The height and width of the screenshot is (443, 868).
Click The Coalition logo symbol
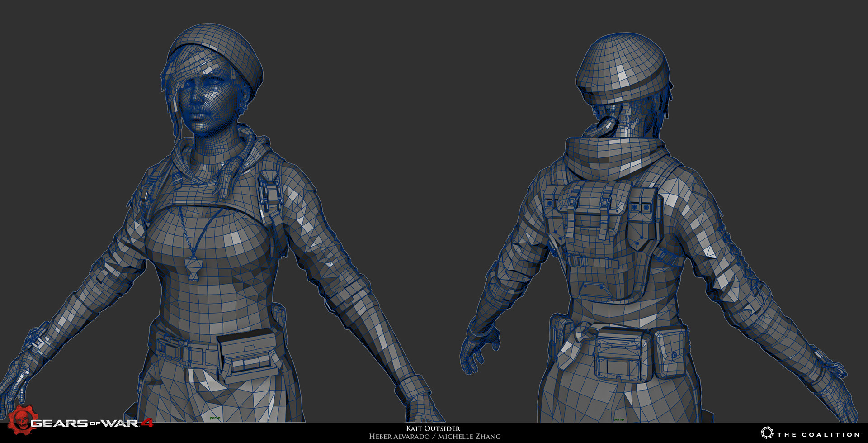[x=767, y=433]
